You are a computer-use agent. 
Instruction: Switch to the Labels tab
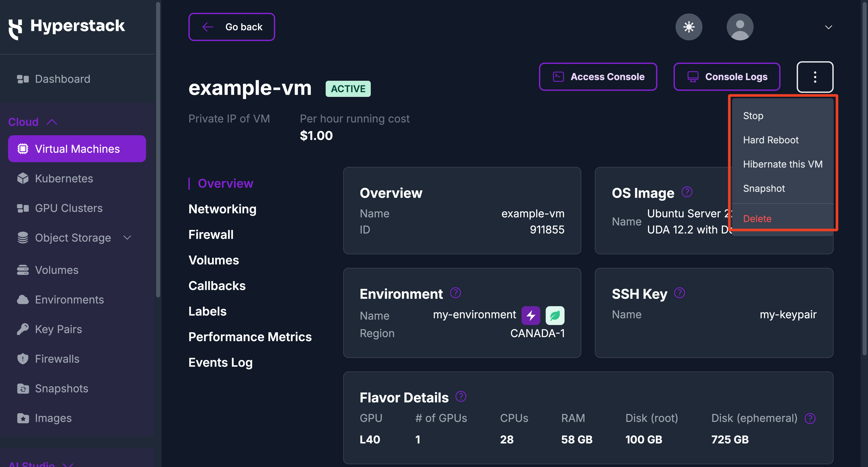coord(207,312)
